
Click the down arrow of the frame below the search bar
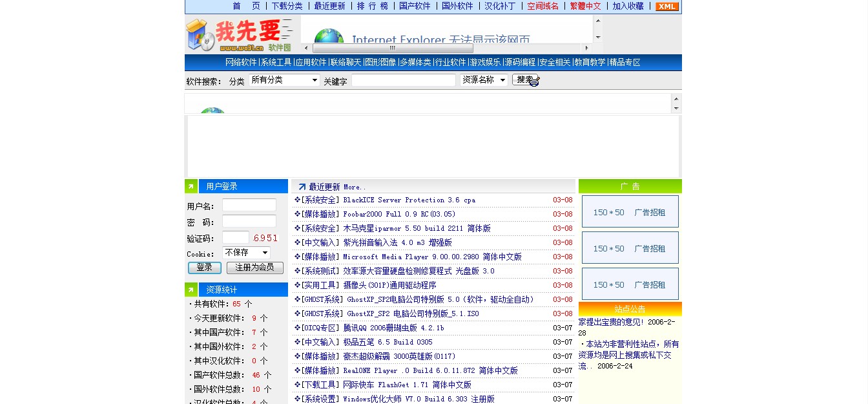(676, 108)
